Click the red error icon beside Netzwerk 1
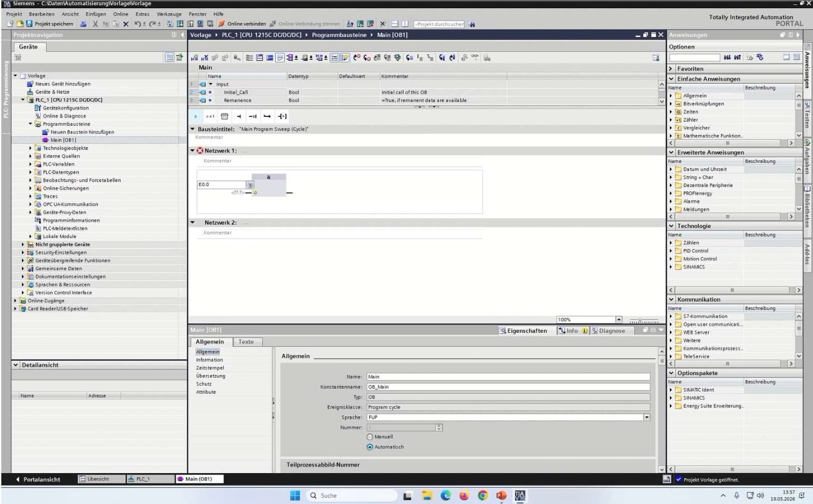The width and height of the screenshot is (813, 504). 200,150
